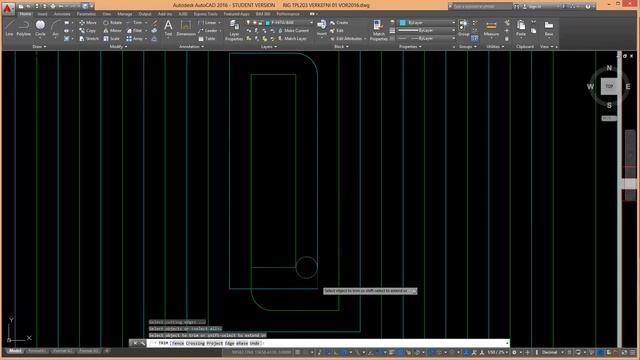Select the Polyline tool
The height and width of the screenshot is (360, 640).
[x=24, y=28]
